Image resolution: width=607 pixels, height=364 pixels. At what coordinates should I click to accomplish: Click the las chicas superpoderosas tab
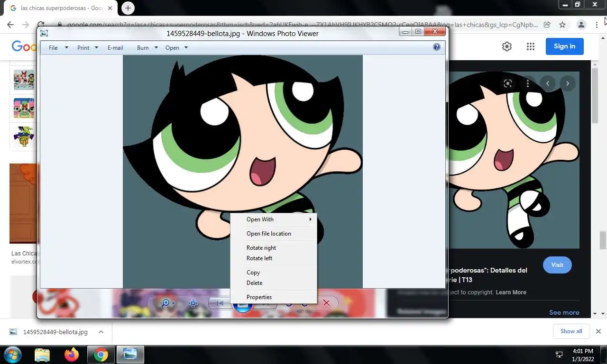tap(61, 8)
